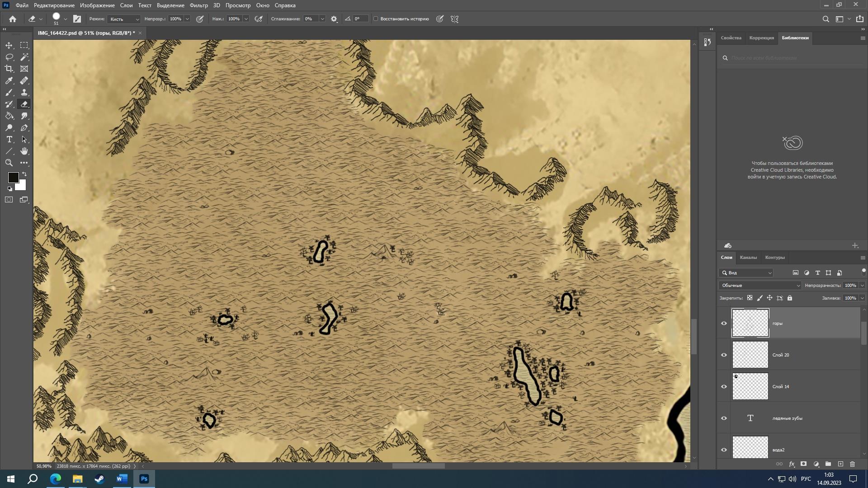Open the Фильтр menu
The width and height of the screenshot is (868, 488).
point(198,5)
